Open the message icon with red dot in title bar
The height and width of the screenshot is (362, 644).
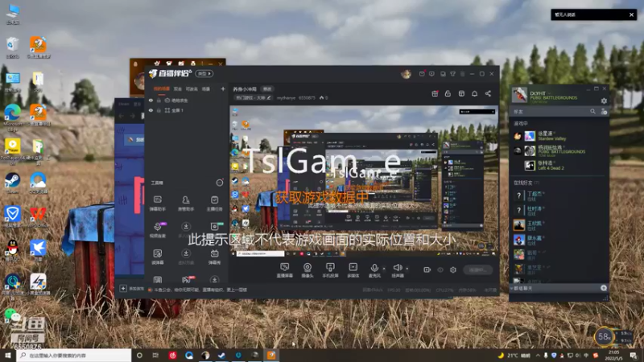pyautogui.click(x=422, y=74)
